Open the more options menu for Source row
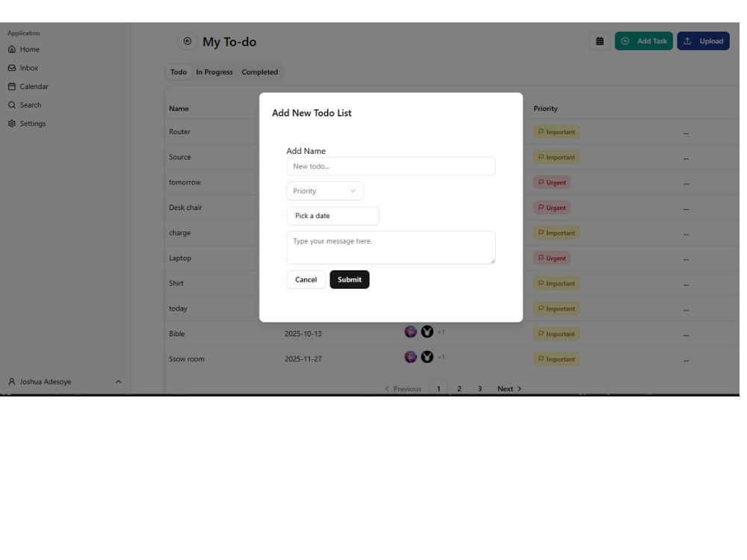The image size is (747, 560). click(x=686, y=158)
